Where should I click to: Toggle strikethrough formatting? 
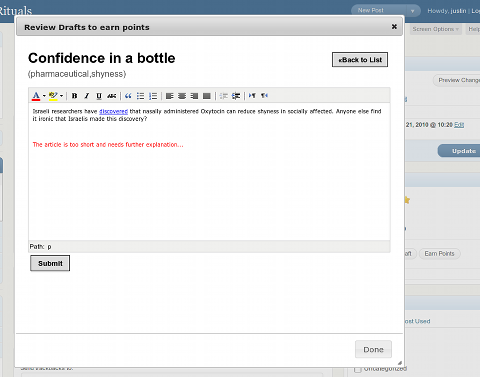pos(111,96)
